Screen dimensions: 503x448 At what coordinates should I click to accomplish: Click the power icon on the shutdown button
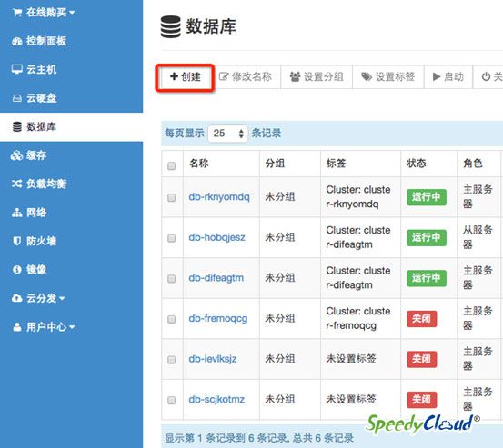coord(486,76)
